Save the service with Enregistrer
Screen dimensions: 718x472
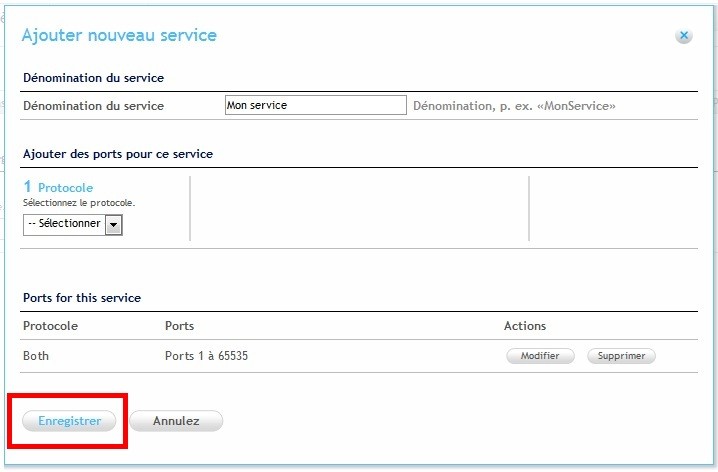point(69,421)
